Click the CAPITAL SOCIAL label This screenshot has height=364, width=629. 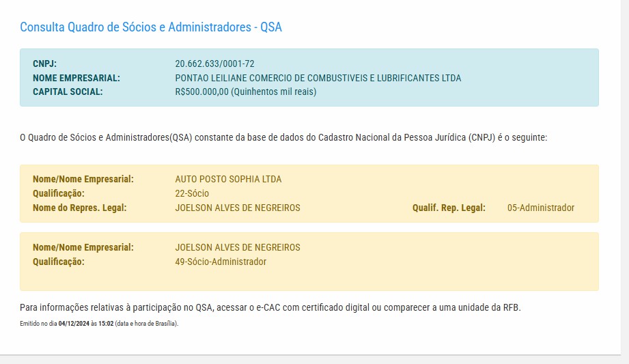pos(68,92)
